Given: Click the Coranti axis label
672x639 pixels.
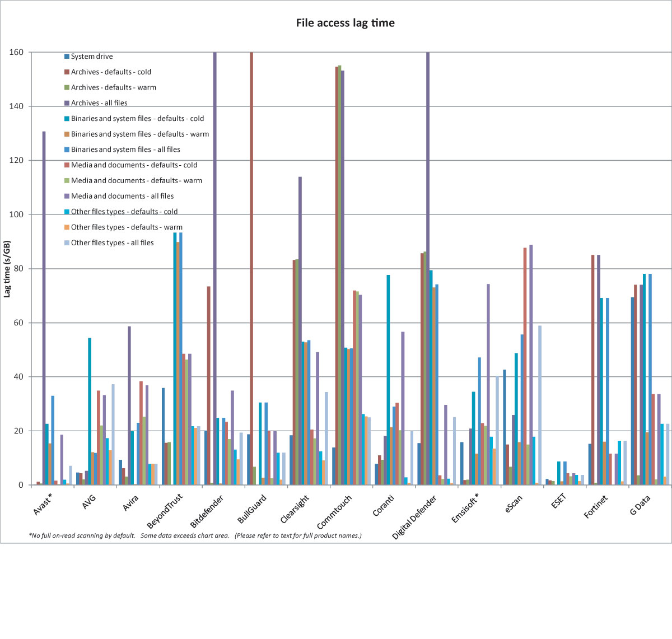Looking at the screenshot, I should [384, 505].
